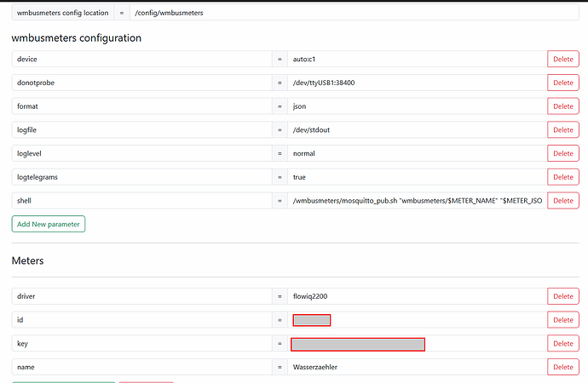Edit the name value Wasserzaehler
This screenshot has width=588, height=383.
click(x=417, y=367)
